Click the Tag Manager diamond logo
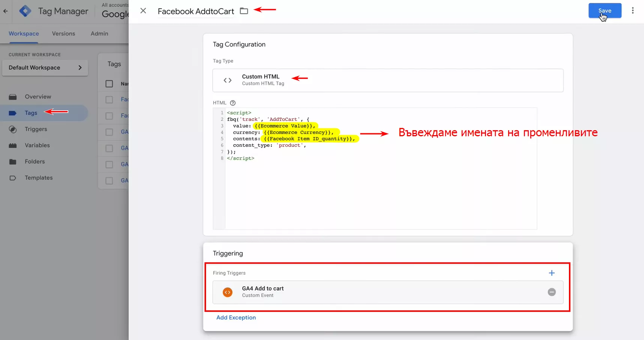The image size is (644, 340). pyautogui.click(x=25, y=11)
